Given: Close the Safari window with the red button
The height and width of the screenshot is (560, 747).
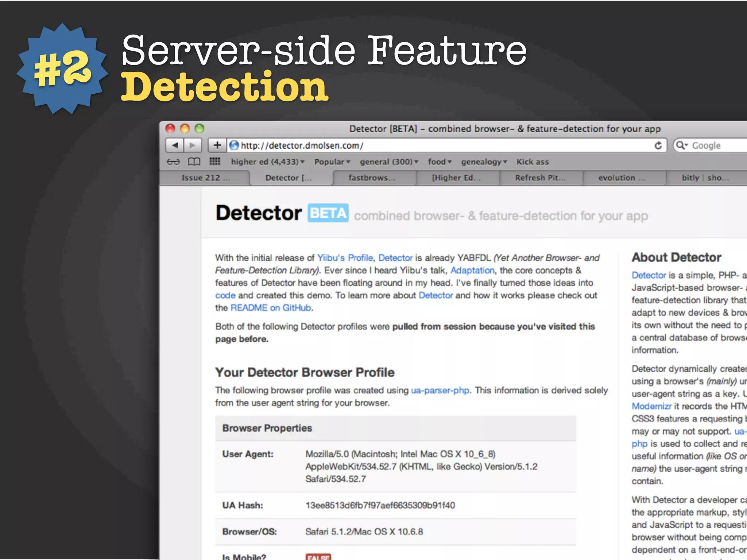Looking at the screenshot, I should (170, 128).
